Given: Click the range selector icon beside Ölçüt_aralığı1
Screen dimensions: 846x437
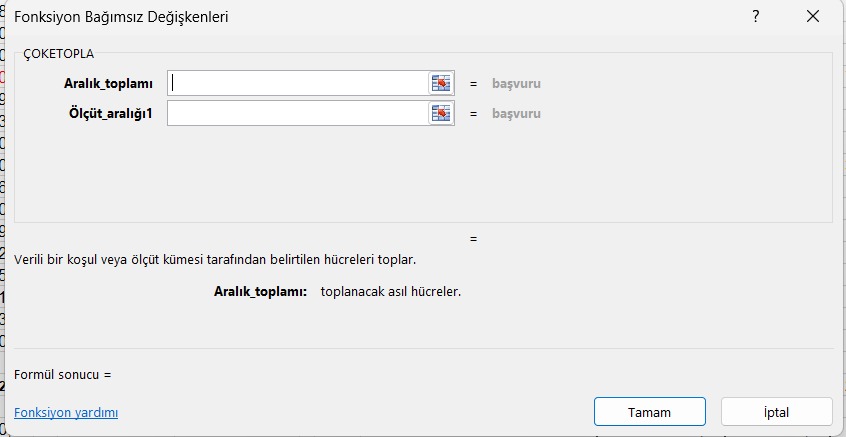Looking at the screenshot, I should (x=441, y=114).
